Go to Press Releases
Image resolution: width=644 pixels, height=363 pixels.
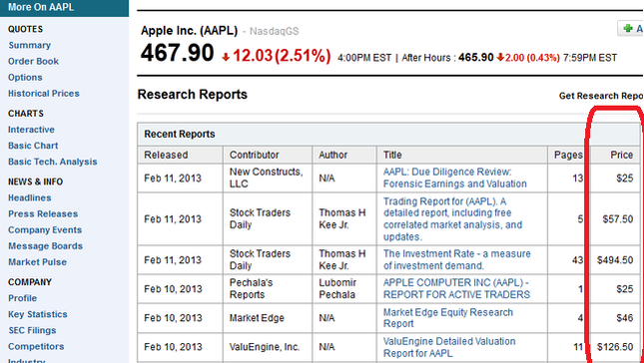(43, 213)
